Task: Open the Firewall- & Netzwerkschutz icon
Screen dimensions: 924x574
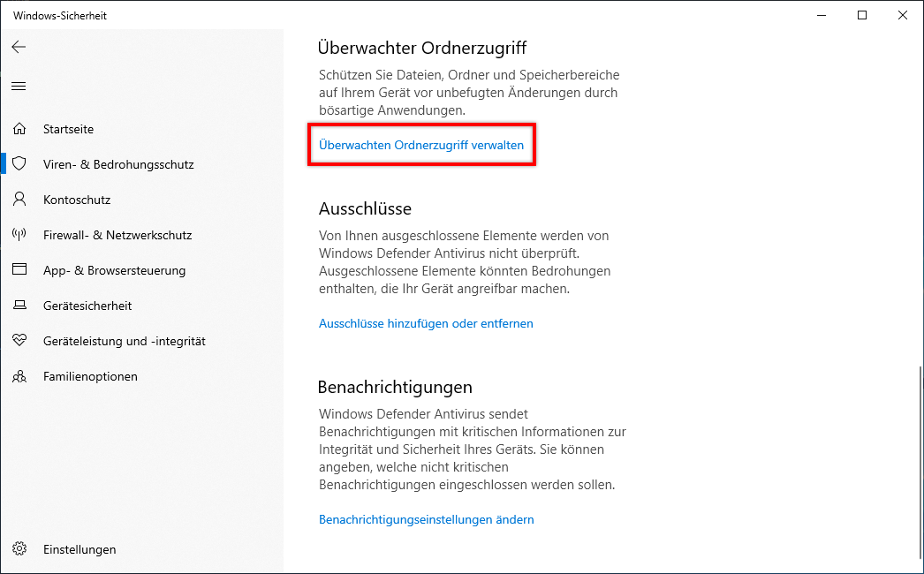Action: (x=19, y=235)
